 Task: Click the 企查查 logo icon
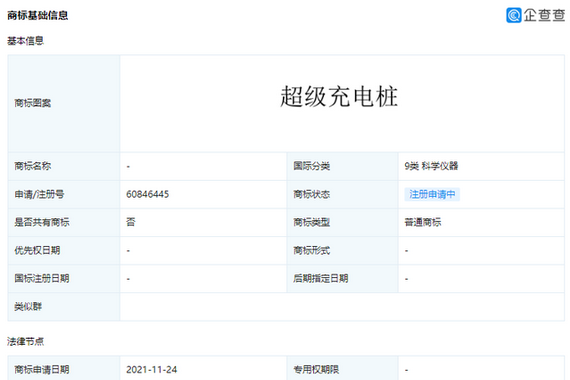(x=514, y=15)
